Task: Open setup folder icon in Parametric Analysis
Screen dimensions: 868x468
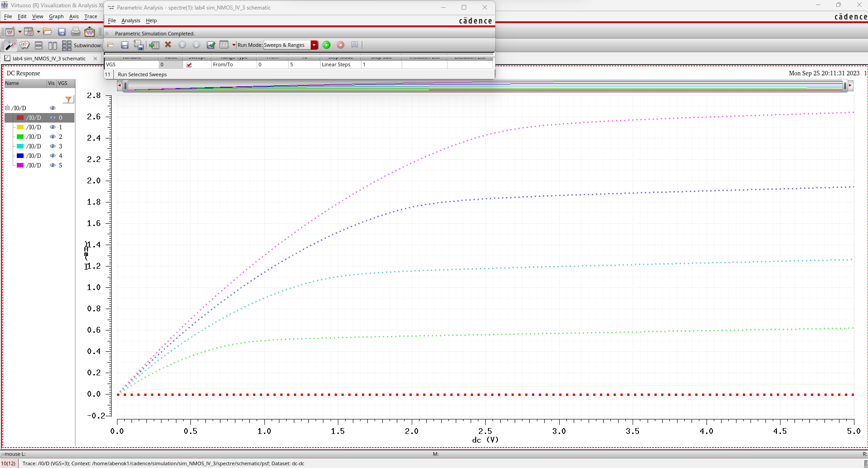Action: click(x=110, y=45)
